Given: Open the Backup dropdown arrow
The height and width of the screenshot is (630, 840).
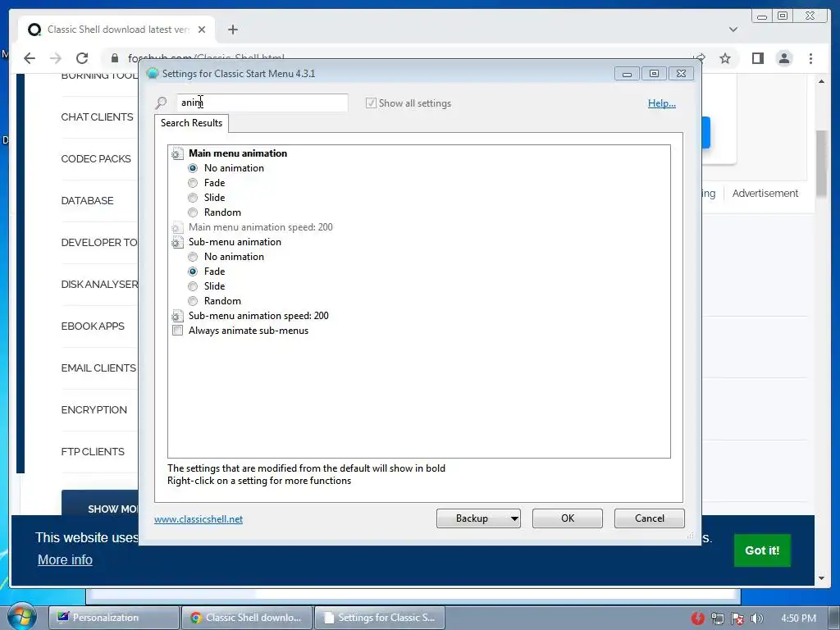Looking at the screenshot, I should [x=514, y=518].
